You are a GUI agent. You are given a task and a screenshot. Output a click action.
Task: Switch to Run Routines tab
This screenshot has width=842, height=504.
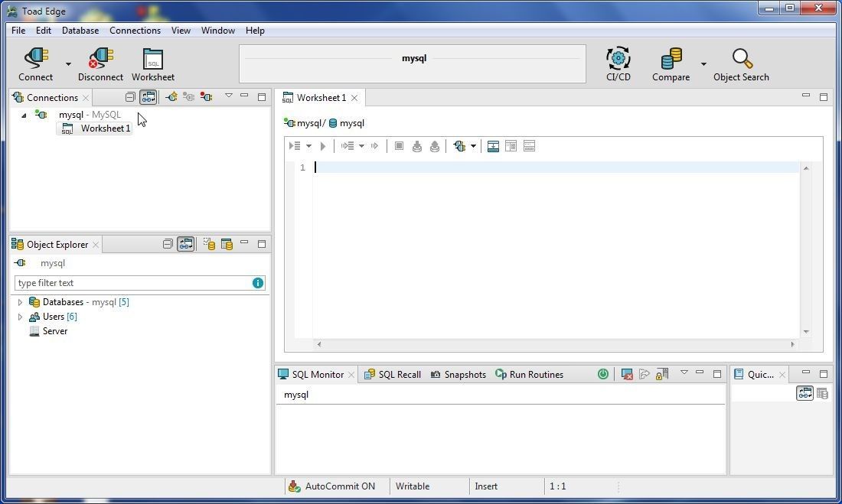530,375
